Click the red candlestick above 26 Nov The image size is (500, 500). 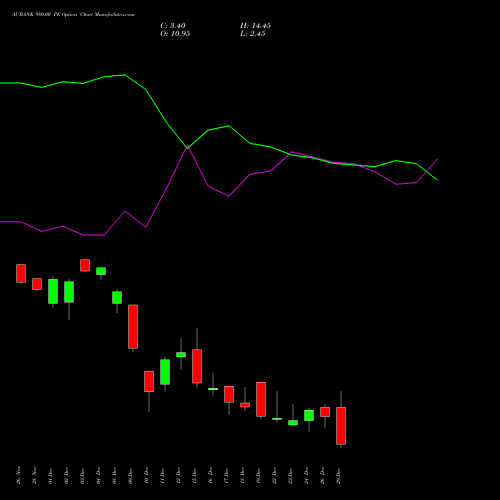click(21, 273)
